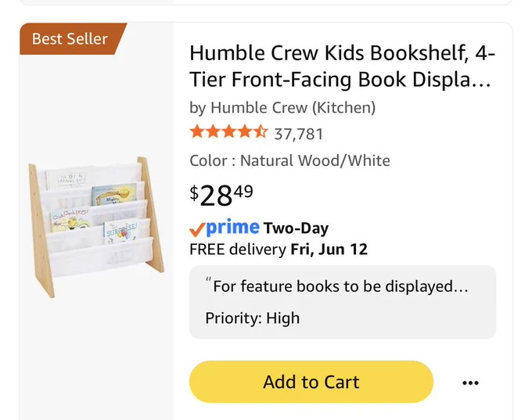Viewport: 532px width, 420px height.
Task: Click the kids bookshelf product image
Action: pos(96,227)
